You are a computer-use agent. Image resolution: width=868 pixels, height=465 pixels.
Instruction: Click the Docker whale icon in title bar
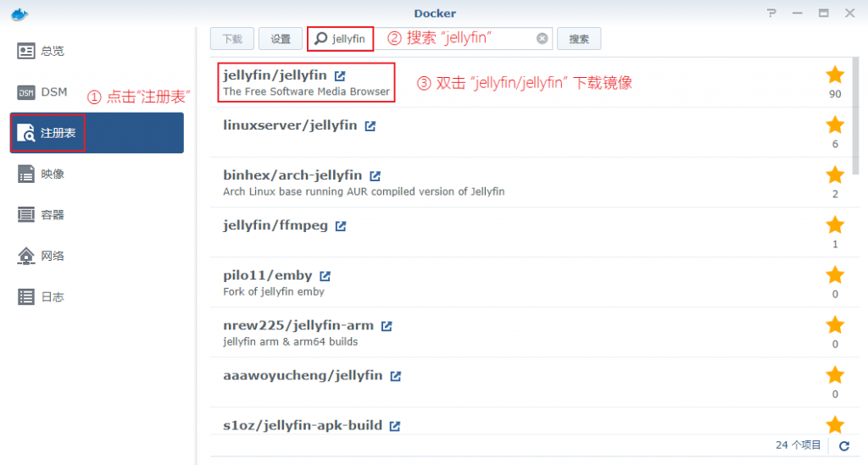click(17, 13)
